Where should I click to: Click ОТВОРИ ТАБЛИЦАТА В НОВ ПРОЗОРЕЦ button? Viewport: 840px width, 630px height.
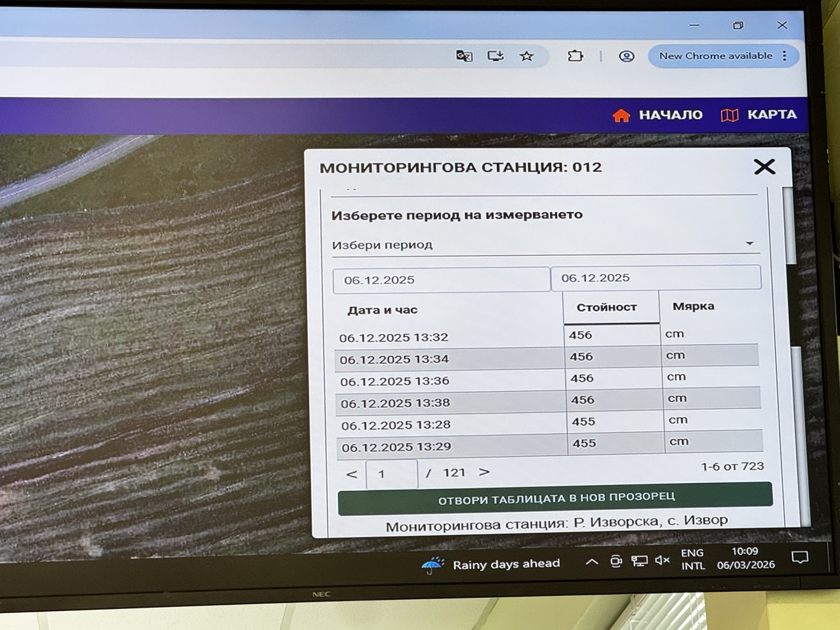click(x=555, y=497)
